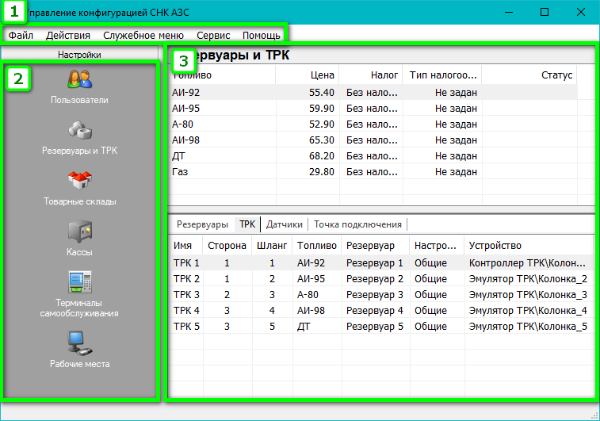Switch to the Точка подключения tab
The width and height of the screenshot is (600, 421).
pos(357,225)
